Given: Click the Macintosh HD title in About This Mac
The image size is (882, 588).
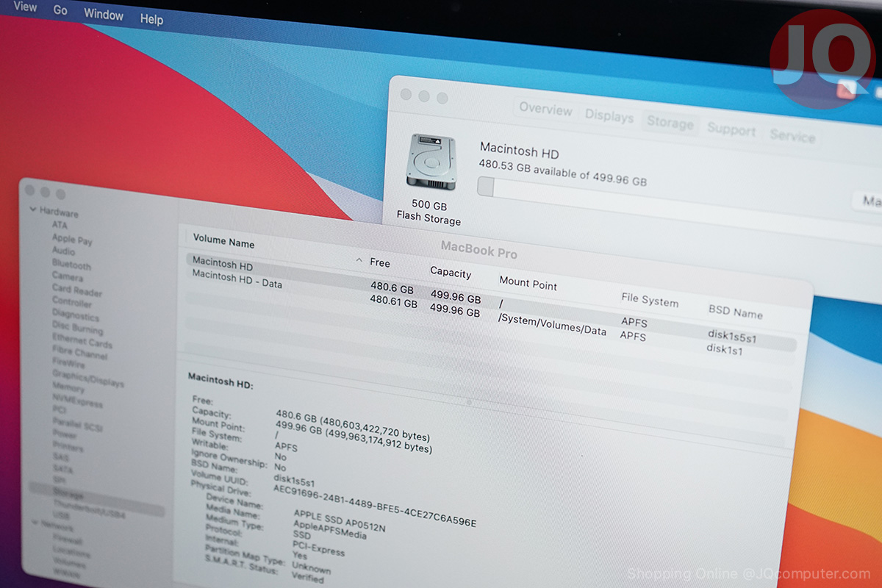Looking at the screenshot, I should click(519, 151).
